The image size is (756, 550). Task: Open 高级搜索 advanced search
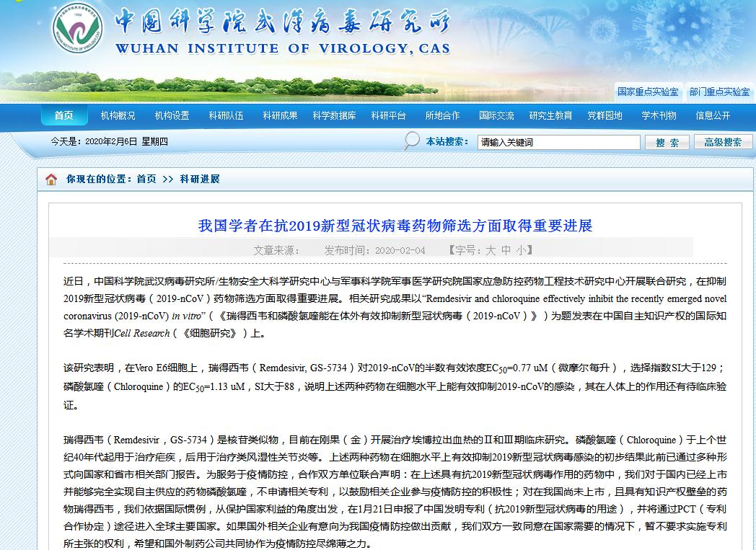pos(723,143)
